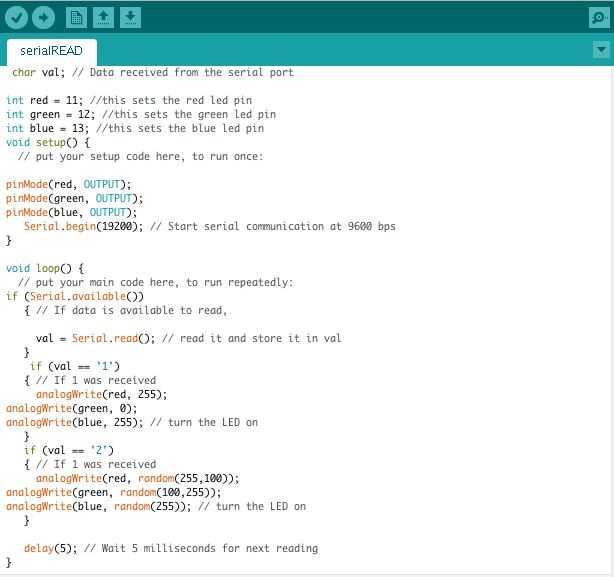Click 'delay(5);' statement
614x577 pixels.
[51, 548]
